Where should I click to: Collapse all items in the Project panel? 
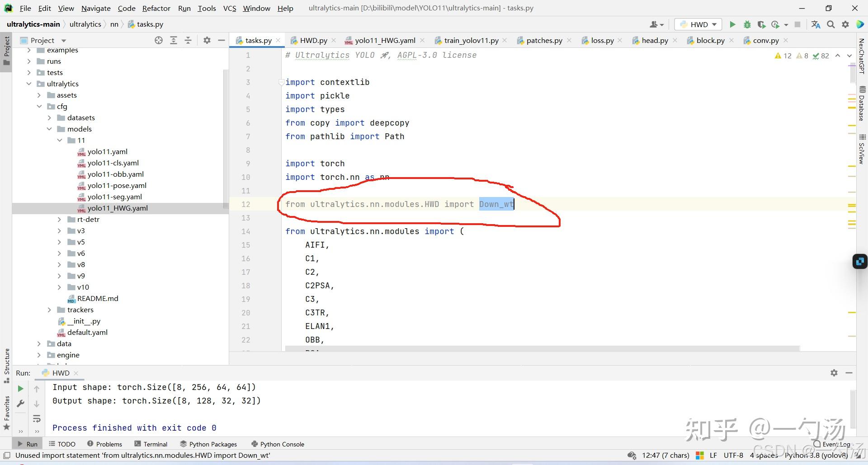(x=188, y=40)
